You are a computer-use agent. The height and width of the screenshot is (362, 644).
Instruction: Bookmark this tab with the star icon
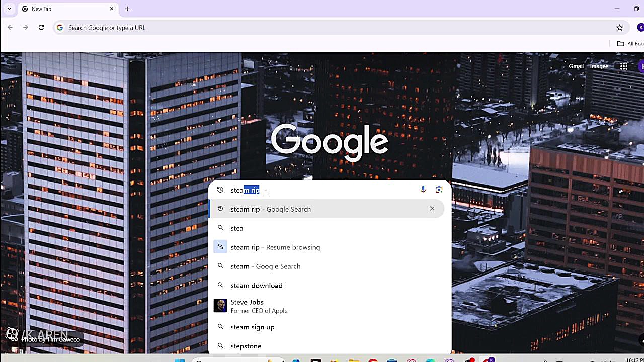(x=620, y=28)
